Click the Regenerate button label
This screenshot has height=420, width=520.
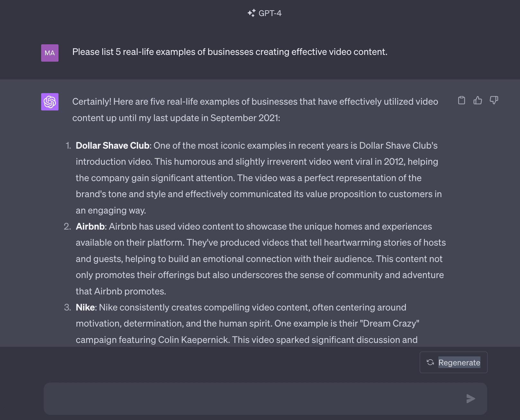point(459,363)
